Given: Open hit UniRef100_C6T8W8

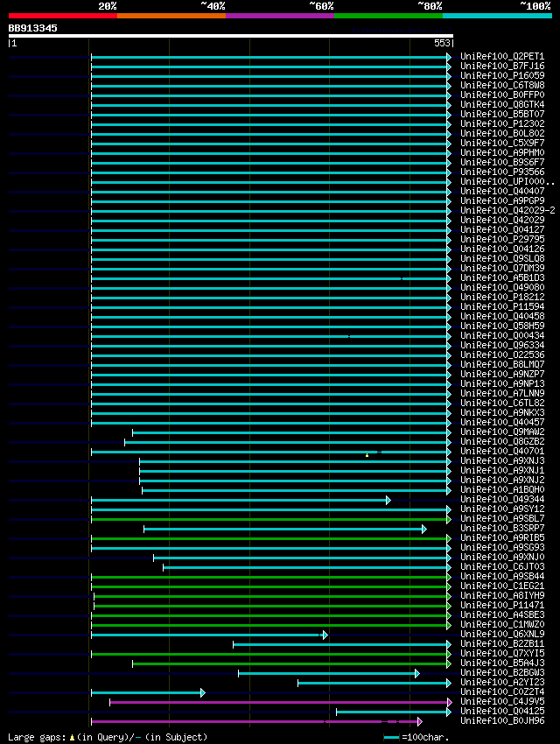Looking at the screenshot, I should click(x=502, y=86).
